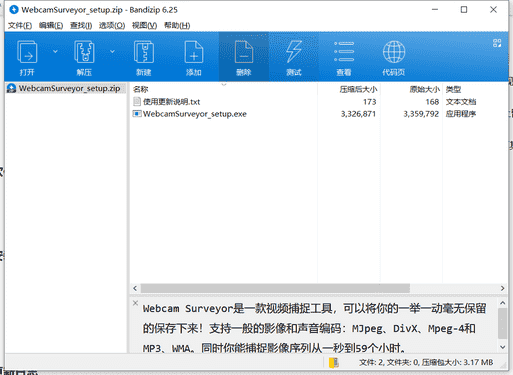Maximize the Bandizip window

pyautogui.click(x=464, y=10)
